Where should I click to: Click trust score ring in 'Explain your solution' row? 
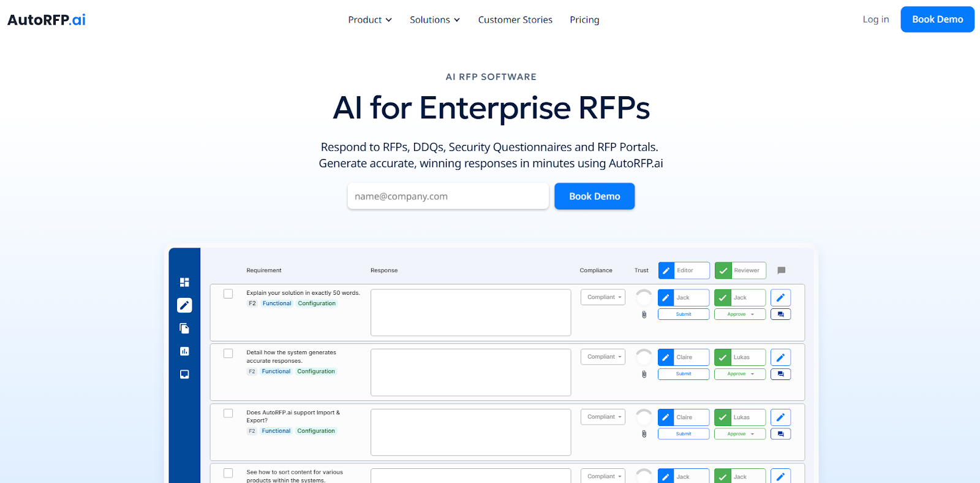[x=644, y=298]
